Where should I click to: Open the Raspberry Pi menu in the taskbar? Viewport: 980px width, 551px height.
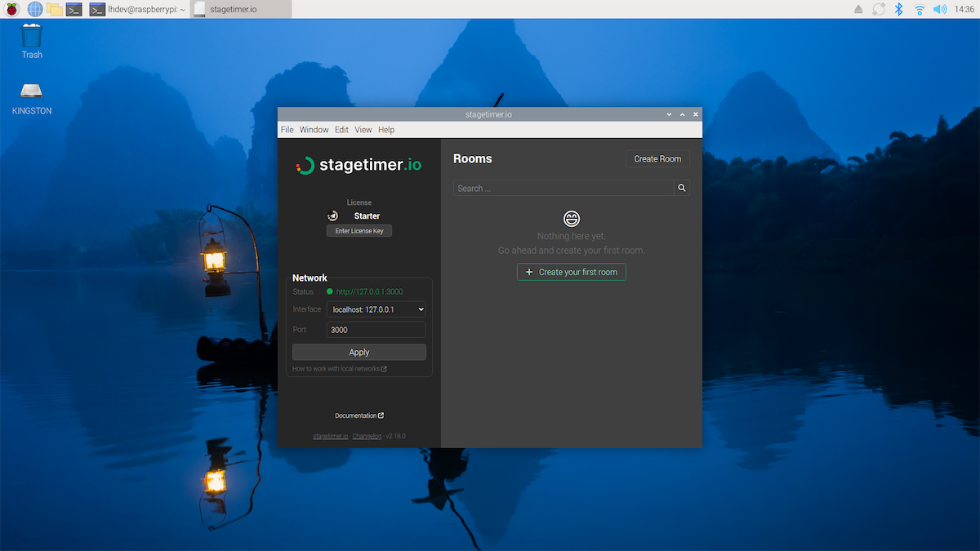(x=11, y=9)
